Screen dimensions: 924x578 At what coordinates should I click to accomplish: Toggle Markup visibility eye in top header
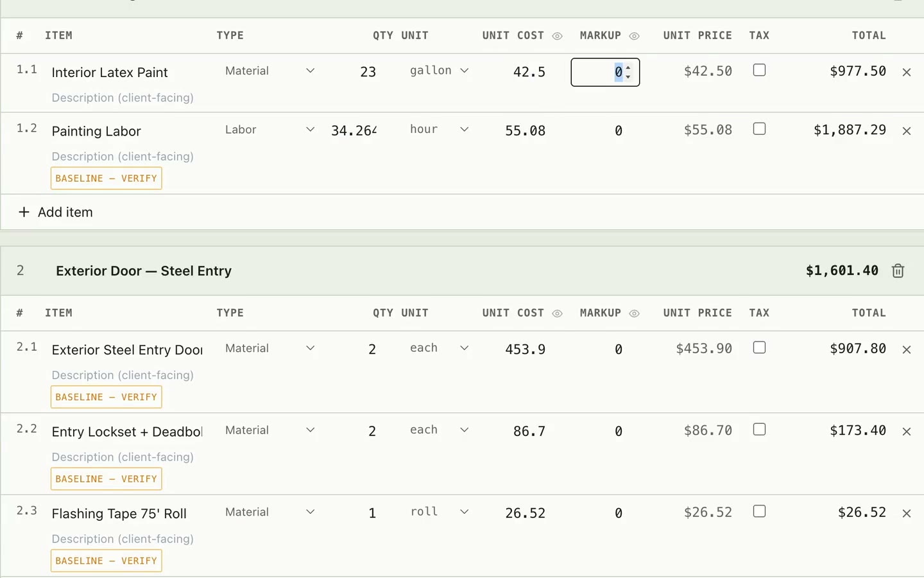point(634,36)
